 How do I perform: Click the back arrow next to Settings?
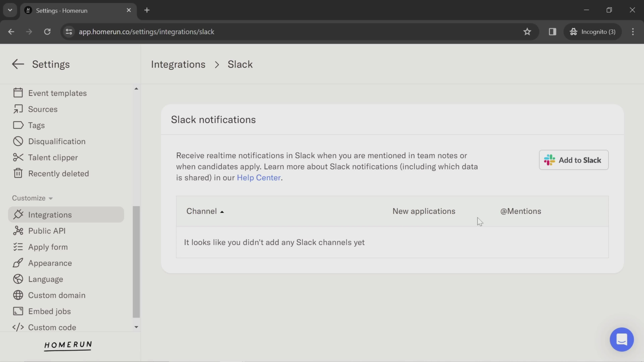(18, 64)
